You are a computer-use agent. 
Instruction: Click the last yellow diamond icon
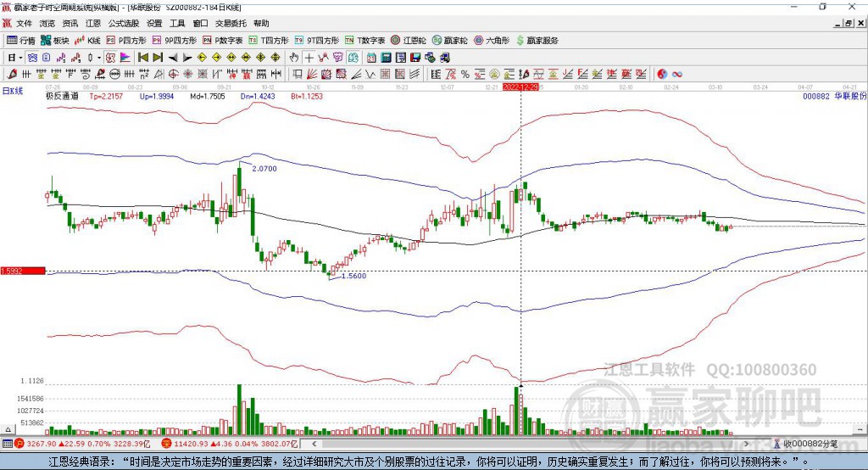pos(275,58)
